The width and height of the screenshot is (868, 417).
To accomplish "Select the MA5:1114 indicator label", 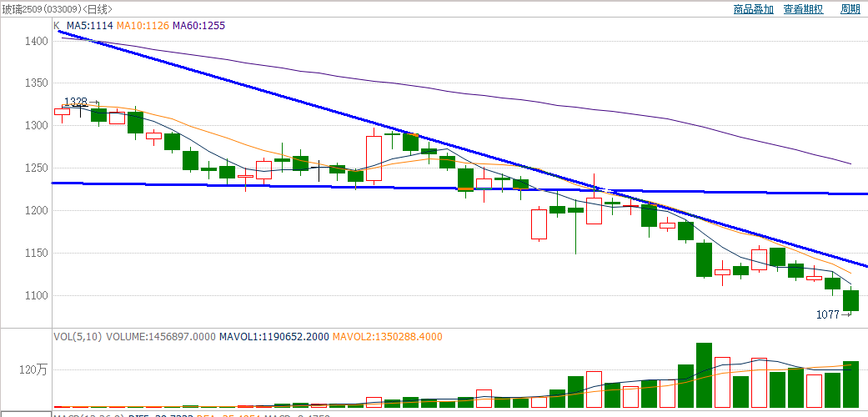I will tap(90, 26).
